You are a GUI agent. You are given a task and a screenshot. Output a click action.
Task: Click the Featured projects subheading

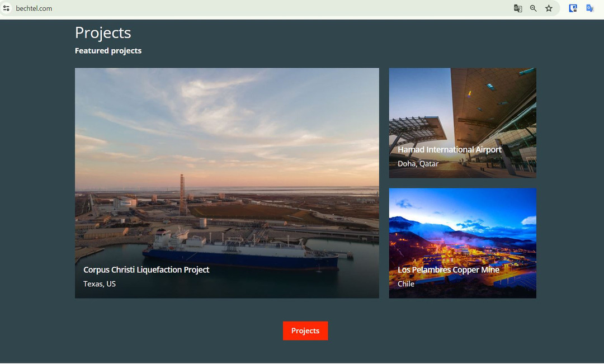108,51
